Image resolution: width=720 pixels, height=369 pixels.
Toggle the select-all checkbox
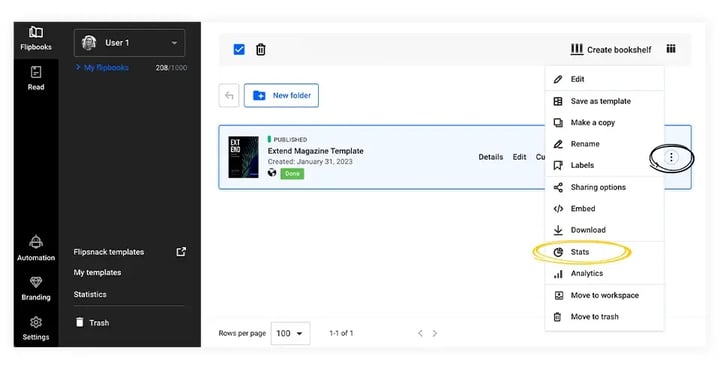click(x=239, y=49)
